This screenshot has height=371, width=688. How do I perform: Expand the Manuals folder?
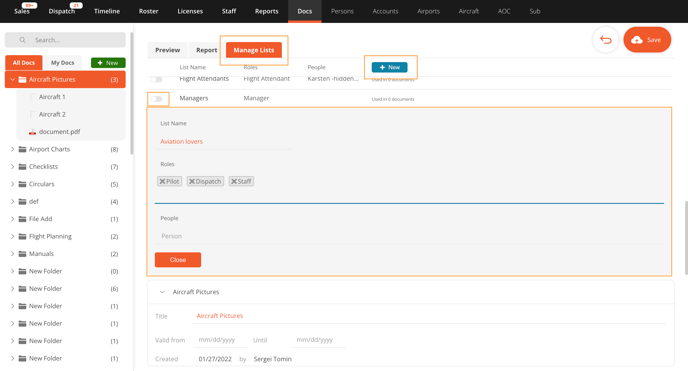(x=12, y=254)
